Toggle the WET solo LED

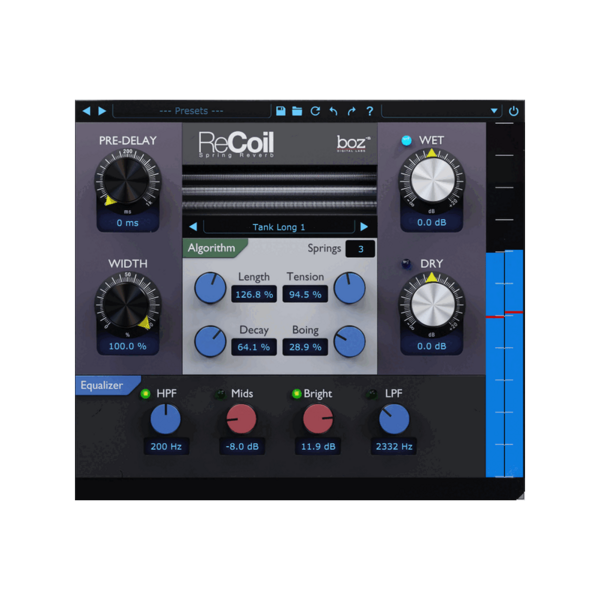[406, 140]
